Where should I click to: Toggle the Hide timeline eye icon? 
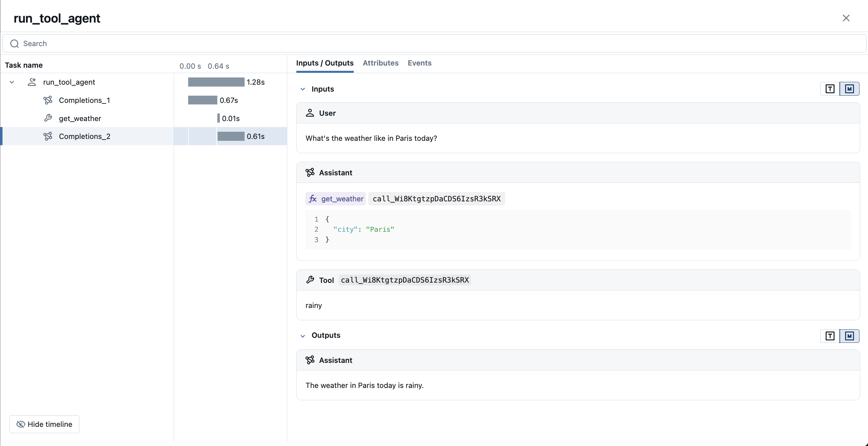[21, 424]
